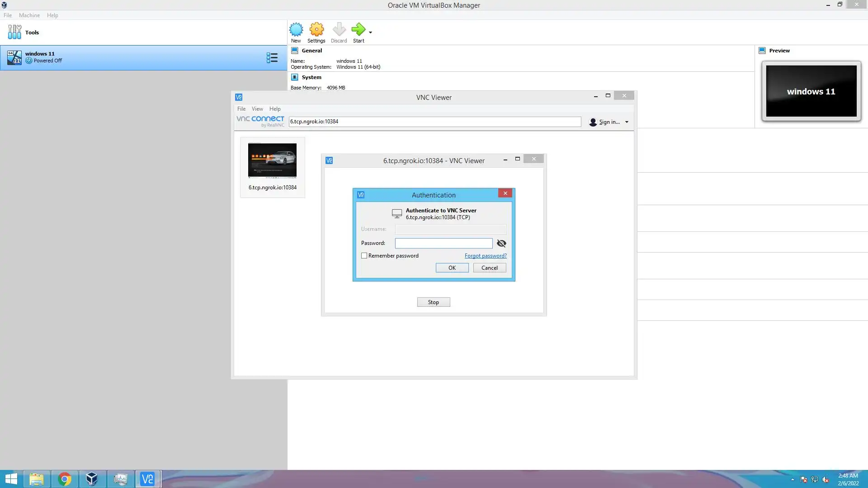Click the Password input field
This screenshot has width=868, height=488.
point(443,244)
